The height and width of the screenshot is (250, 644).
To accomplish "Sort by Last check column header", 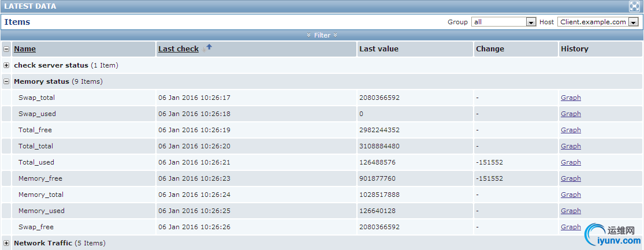I will pos(178,49).
